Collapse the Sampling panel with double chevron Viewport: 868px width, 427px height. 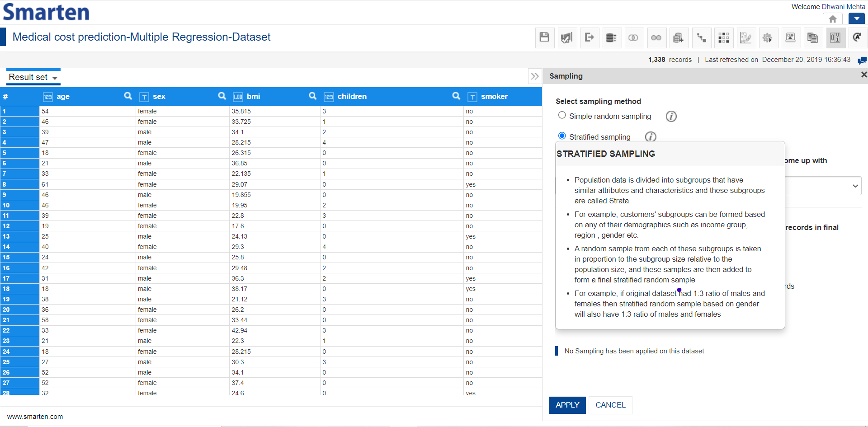point(535,76)
